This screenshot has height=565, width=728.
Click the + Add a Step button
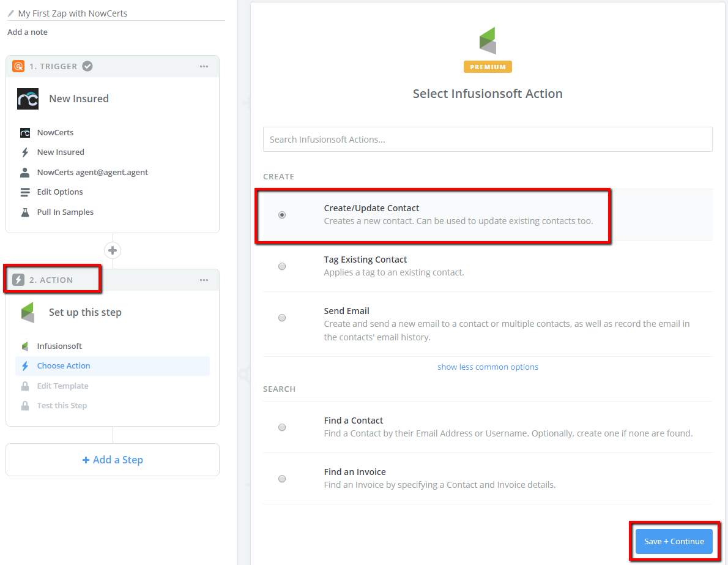113,460
